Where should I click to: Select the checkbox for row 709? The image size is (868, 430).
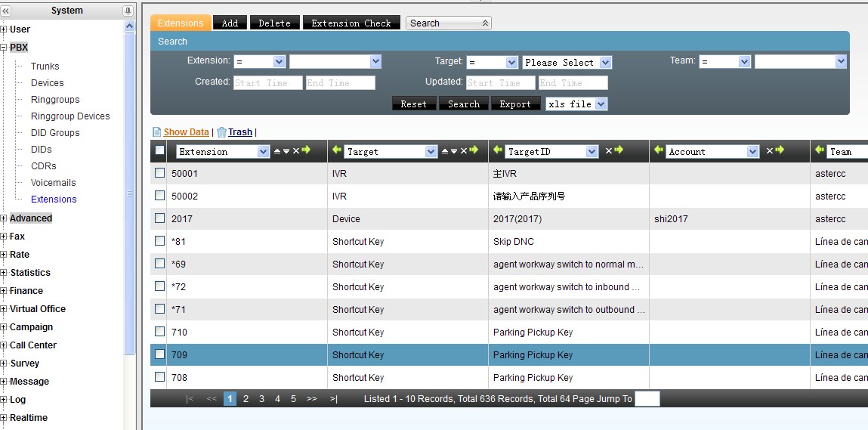click(x=159, y=354)
